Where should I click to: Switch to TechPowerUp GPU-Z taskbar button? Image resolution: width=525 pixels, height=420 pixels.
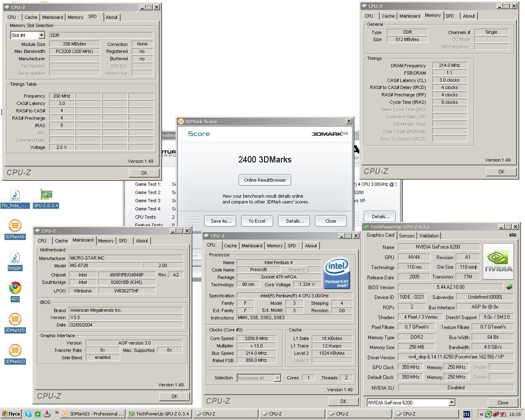click(159, 414)
